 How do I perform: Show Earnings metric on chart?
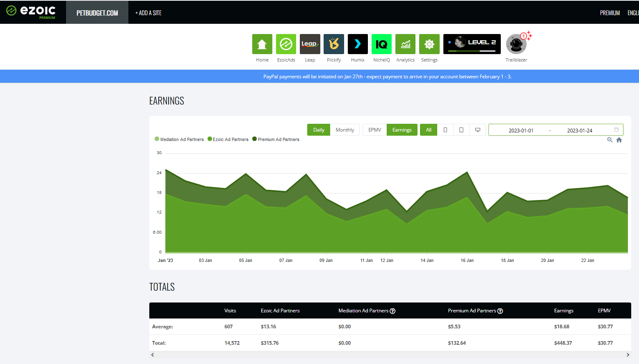point(402,130)
